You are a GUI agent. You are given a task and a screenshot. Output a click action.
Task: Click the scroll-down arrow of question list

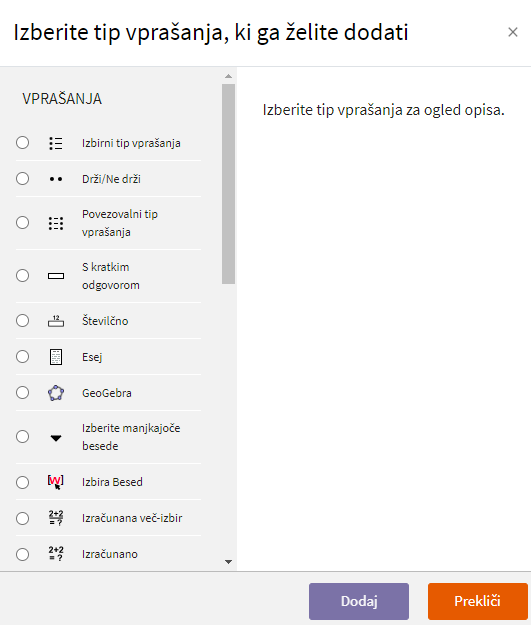[x=228, y=562]
